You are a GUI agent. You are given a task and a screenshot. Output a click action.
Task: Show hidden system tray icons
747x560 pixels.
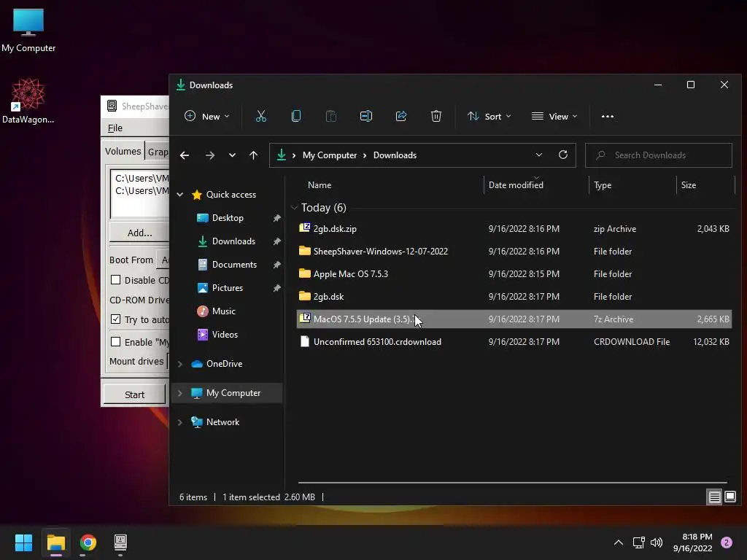pyautogui.click(x=619, y=542)
